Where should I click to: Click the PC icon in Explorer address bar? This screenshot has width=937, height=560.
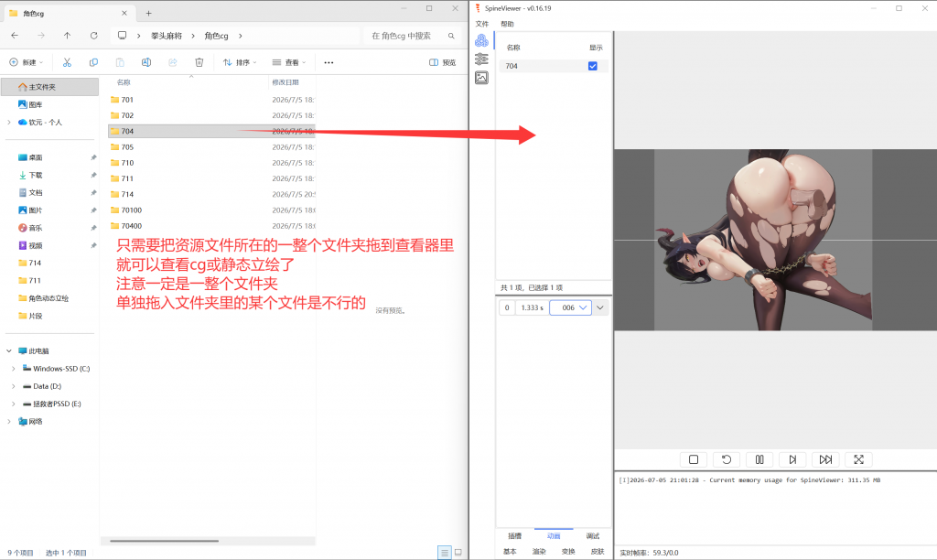click(x=122, y=36)
